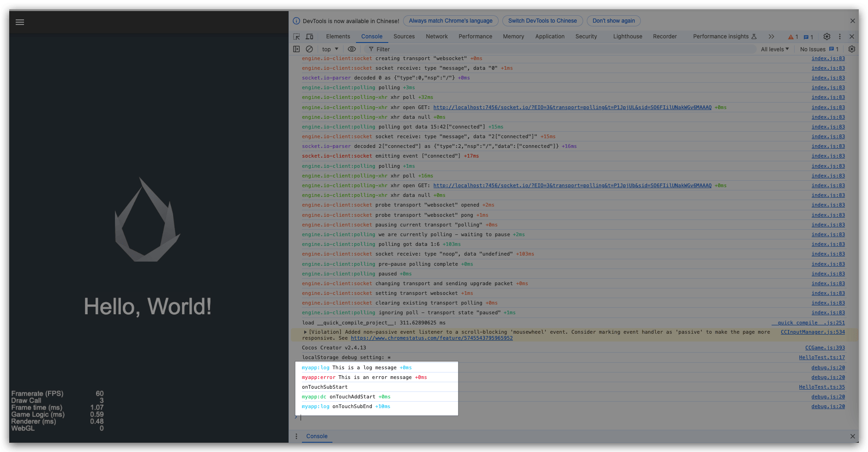Toggle the device toolbar icon
Image resolution: width=868 pixels, height=452 pixels.
tap(309, 37)
